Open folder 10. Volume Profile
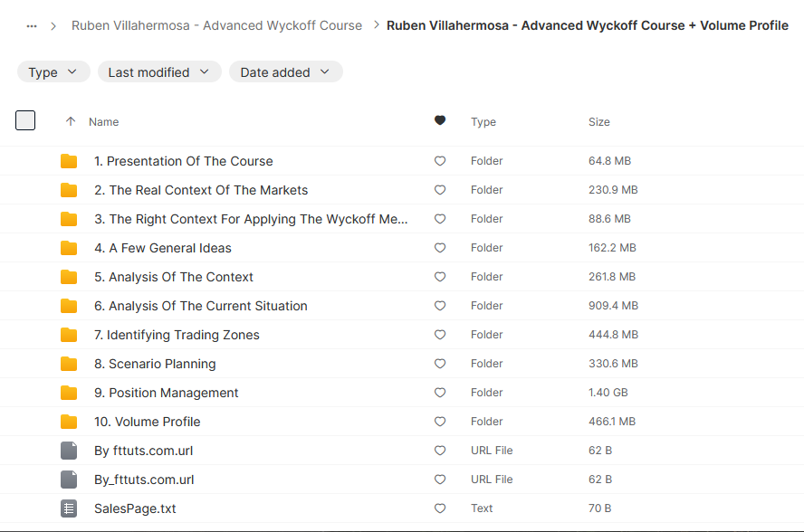The height and width of the screenshot is (532, 804). pos(148,422)
